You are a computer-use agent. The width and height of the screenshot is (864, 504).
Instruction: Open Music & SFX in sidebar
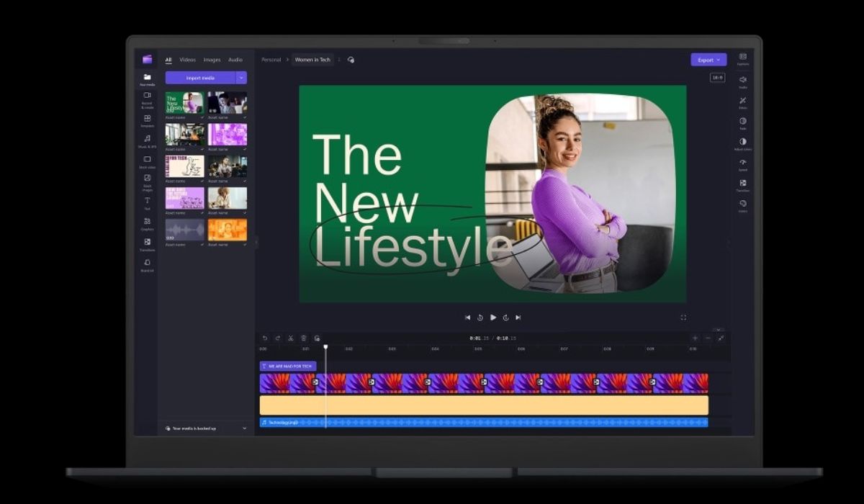coord(147,141)
